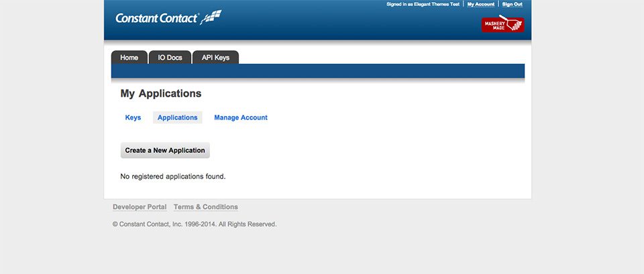The height and width of the screenshot is (274, 644).
Task: Open the API Keys tab
Action: (x=215, y=58)
